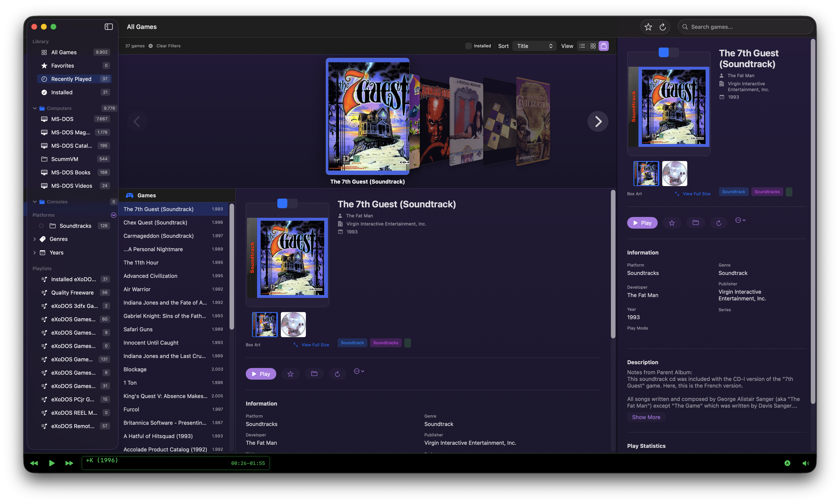Expand the Genres section in the sidebar
Screen dimensions: 840x504
tap(35, 239)
